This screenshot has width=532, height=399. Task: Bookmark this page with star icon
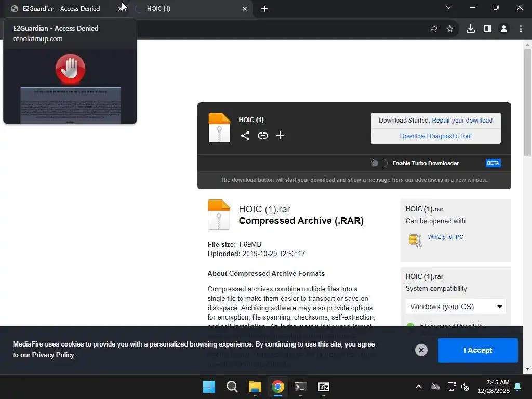click(x=450, y=29)
